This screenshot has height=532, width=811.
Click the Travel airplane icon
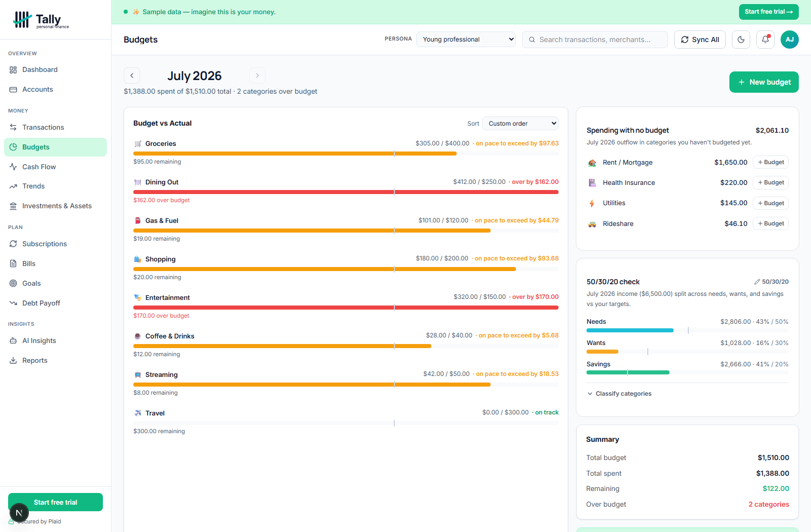pos(138,413)
